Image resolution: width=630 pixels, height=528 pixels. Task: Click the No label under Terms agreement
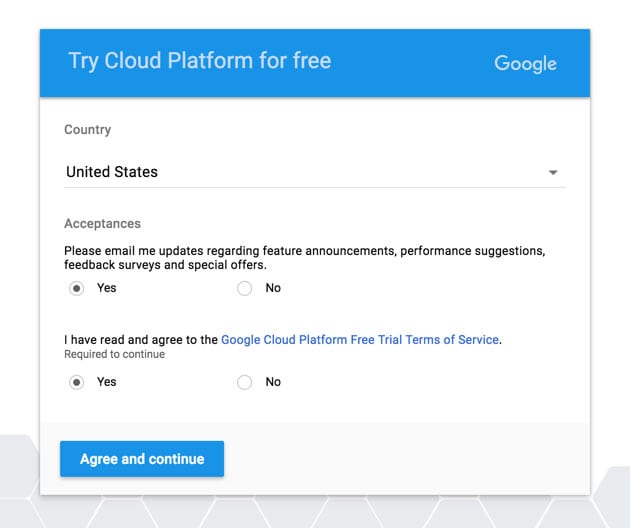pyautogui.click(x=273, y=382)
